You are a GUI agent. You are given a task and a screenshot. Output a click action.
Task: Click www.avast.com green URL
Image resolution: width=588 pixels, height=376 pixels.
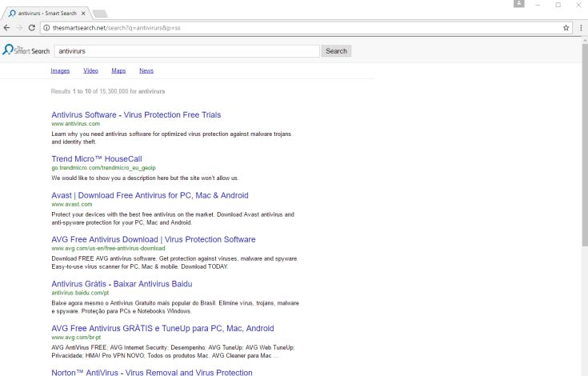point(72,204)
